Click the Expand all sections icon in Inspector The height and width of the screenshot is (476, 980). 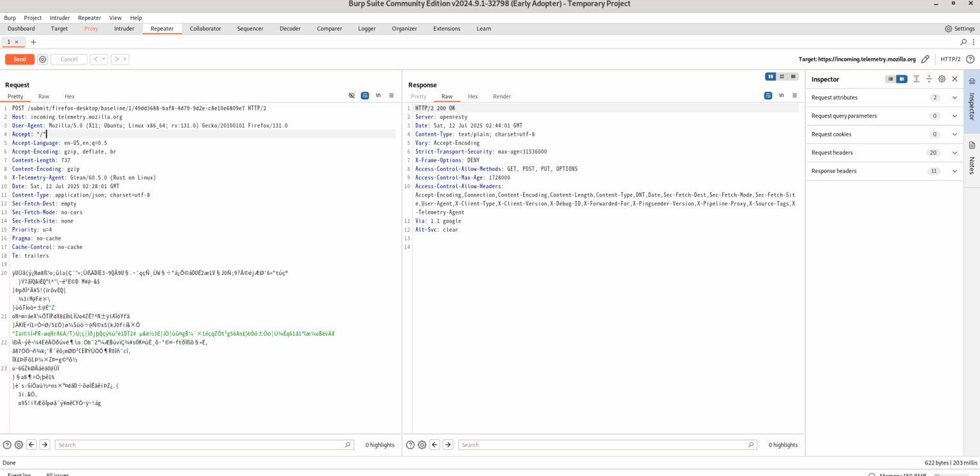916,79
